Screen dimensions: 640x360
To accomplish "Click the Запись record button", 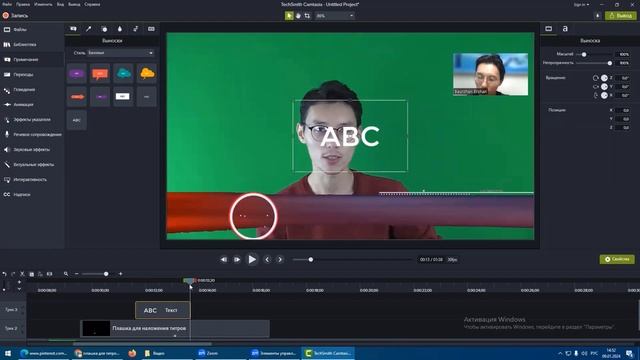I will [16, 16].
